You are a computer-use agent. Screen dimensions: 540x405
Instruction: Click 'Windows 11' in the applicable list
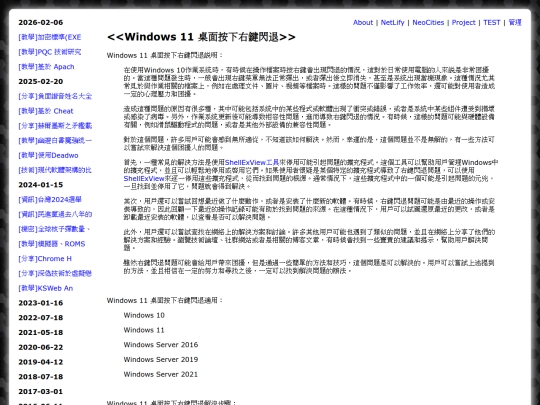tap(144, 330)
